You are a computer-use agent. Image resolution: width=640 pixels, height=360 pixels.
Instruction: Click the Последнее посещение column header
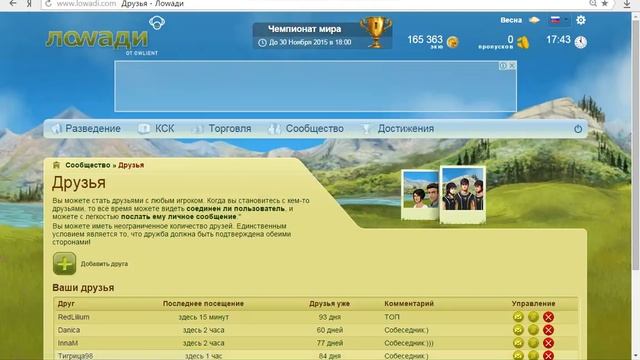(203, 304)
